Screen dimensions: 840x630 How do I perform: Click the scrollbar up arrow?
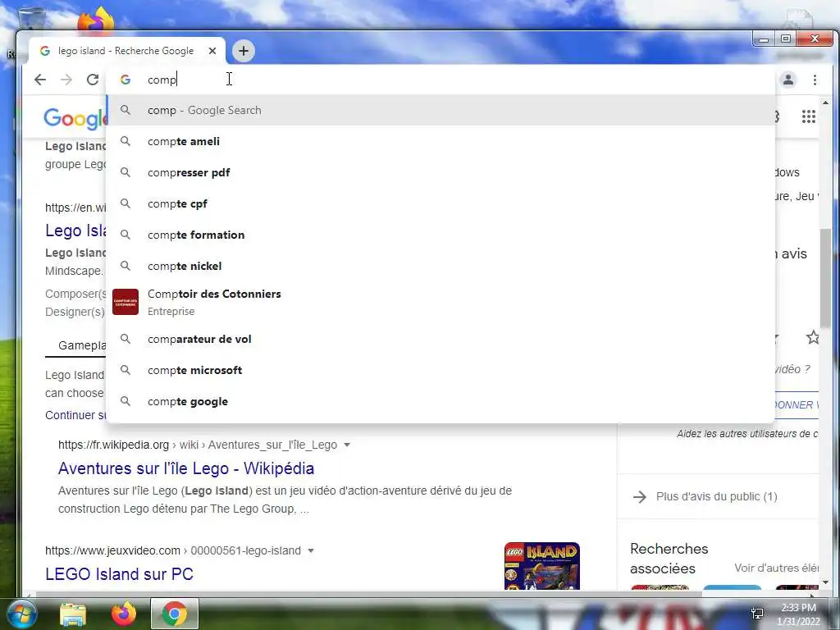coord(825,102)
